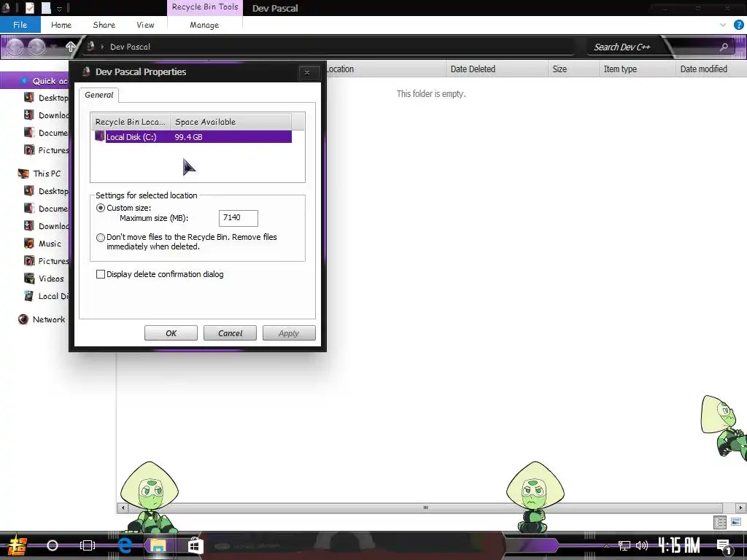
Task: Click Cancel in the Properties dialog
Action: tap(230, 333)
